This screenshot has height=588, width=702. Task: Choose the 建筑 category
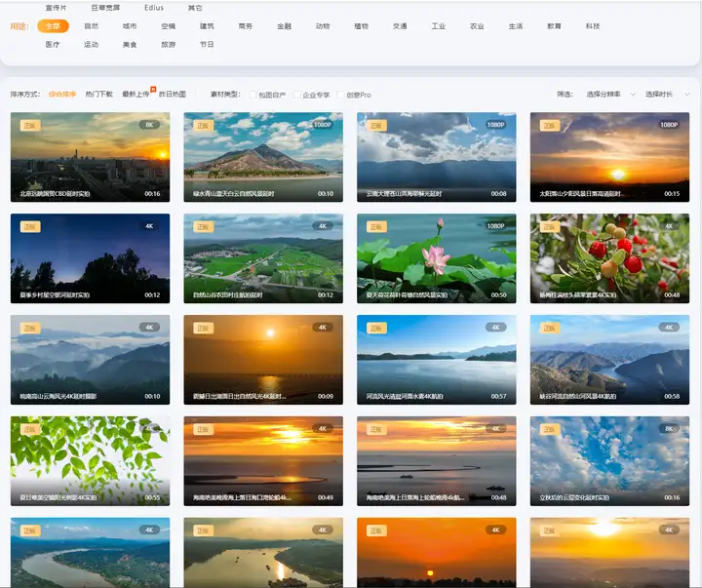point(207,26)
